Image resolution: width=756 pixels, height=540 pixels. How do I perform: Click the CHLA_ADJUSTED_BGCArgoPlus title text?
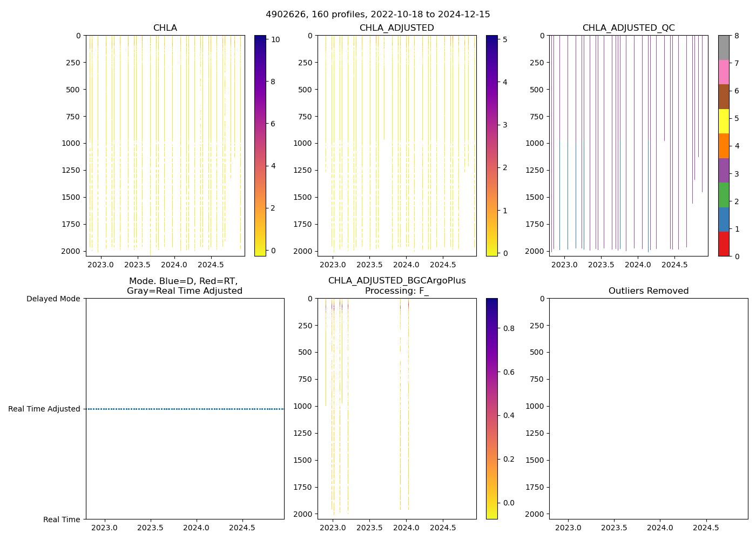pos(397,281)
